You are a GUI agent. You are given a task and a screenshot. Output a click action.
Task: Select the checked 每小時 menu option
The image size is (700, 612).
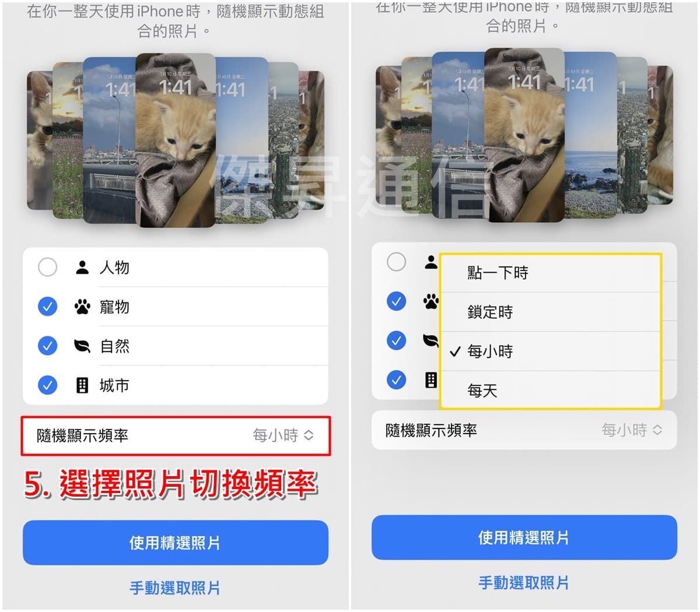pyautogui.click(x=551, y=351)
